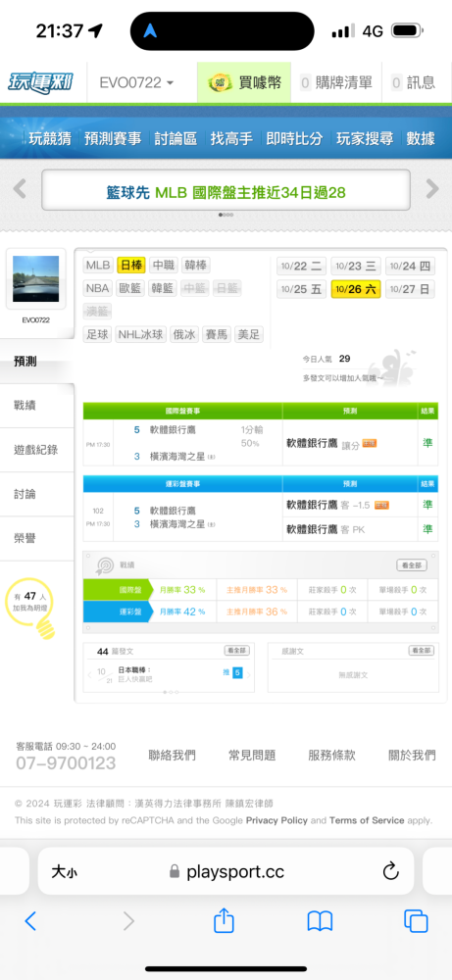
Task: Switch to the 討論 sidebar tab
Action: tap(37, 494)
